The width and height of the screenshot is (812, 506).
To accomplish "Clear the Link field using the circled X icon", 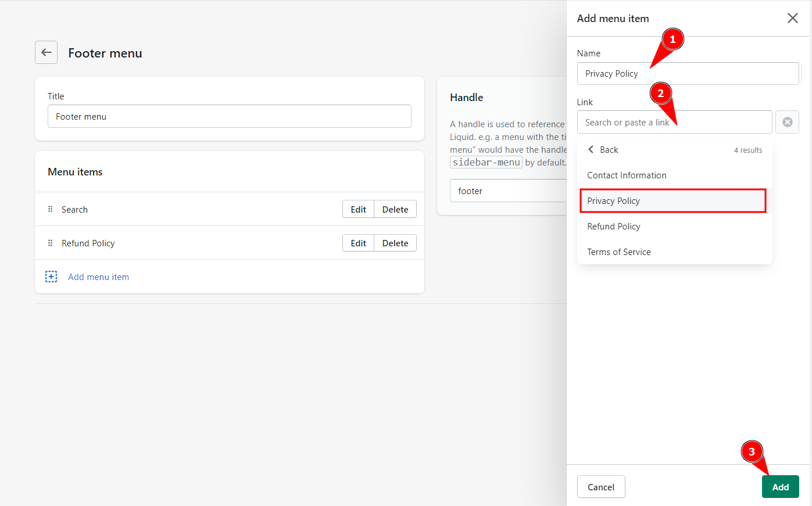I will (x=787, y=122).
